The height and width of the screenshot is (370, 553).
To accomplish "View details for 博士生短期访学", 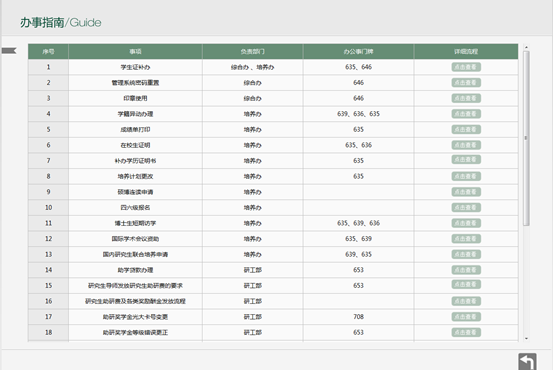I will [466, 223].
